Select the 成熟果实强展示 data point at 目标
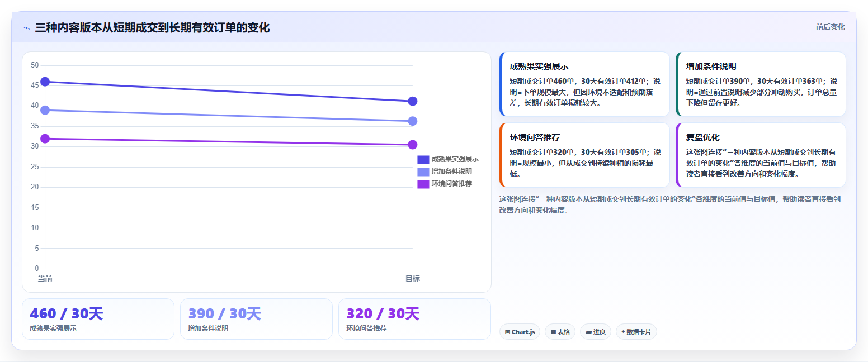Viewport: 868px width, 362px height. coord(413,101)
